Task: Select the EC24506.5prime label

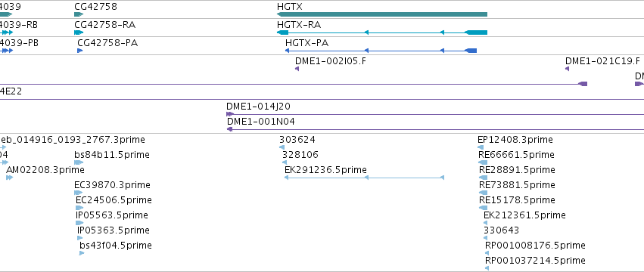Action: click(114, 199)
